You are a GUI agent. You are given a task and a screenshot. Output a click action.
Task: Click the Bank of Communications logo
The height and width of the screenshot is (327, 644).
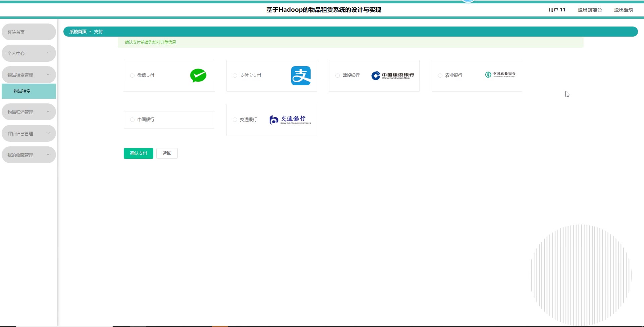(x=290, y=120)
